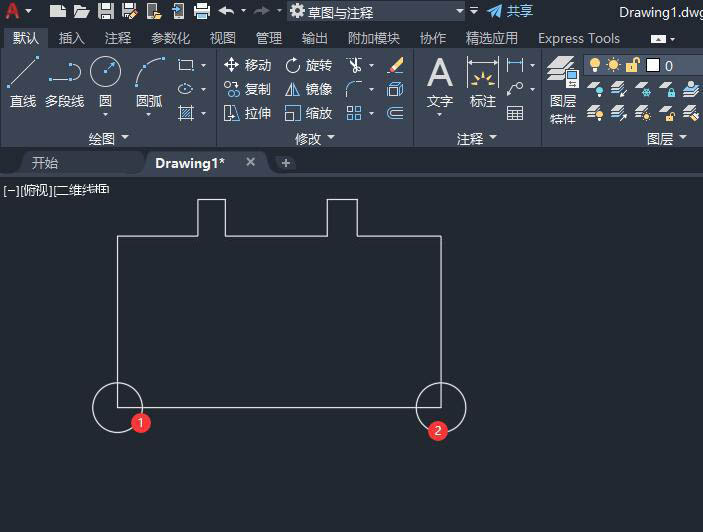Click the Array grid tool
703x532 pixels.
[354, 113]
